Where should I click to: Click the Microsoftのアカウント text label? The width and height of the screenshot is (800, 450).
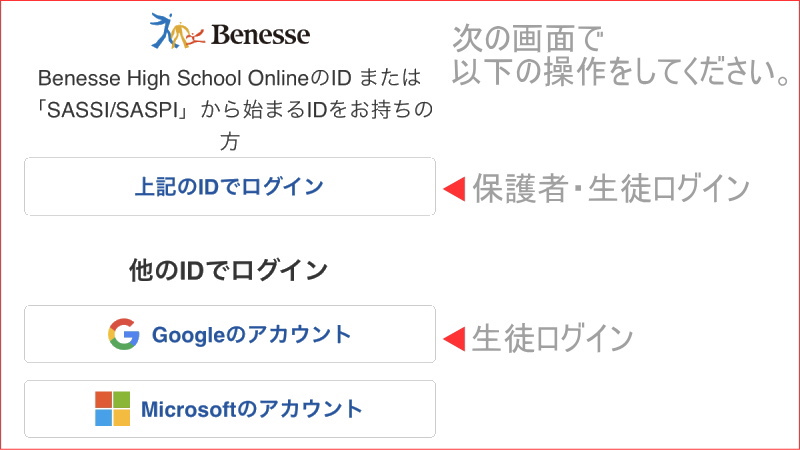tap(252, 409)
